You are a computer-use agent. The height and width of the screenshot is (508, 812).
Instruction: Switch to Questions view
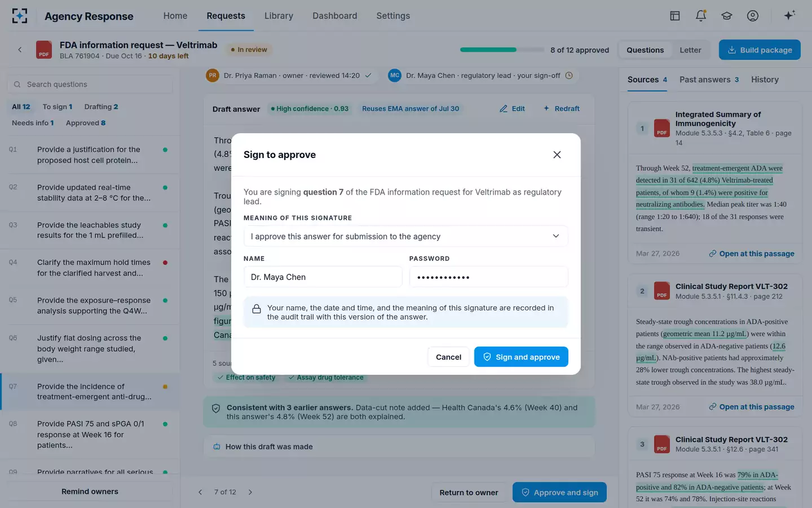point(645,50)
